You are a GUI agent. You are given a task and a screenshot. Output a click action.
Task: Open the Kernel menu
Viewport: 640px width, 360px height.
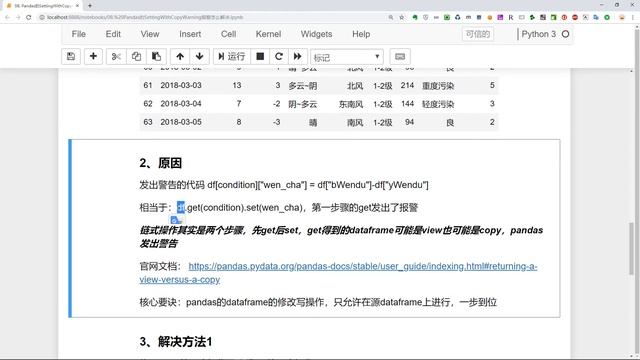point(268,34)
